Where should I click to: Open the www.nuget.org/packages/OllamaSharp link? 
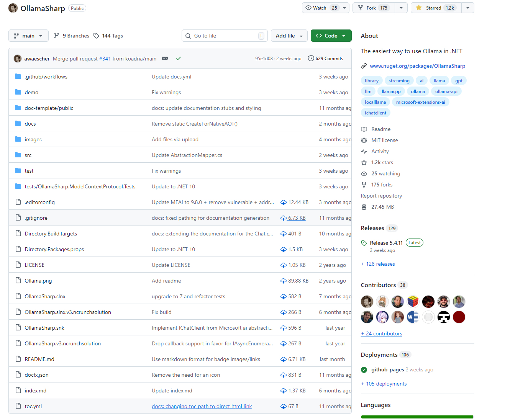(x=418, y=66)
